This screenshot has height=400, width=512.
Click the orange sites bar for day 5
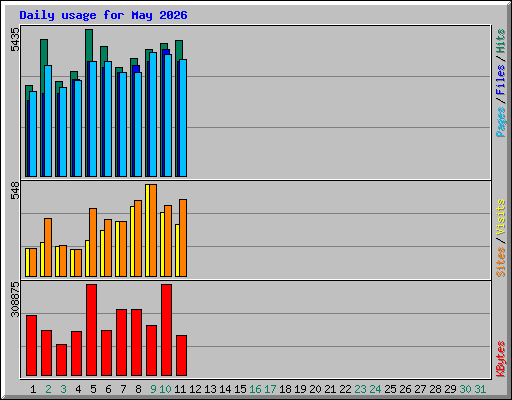(x=93, y=242)
